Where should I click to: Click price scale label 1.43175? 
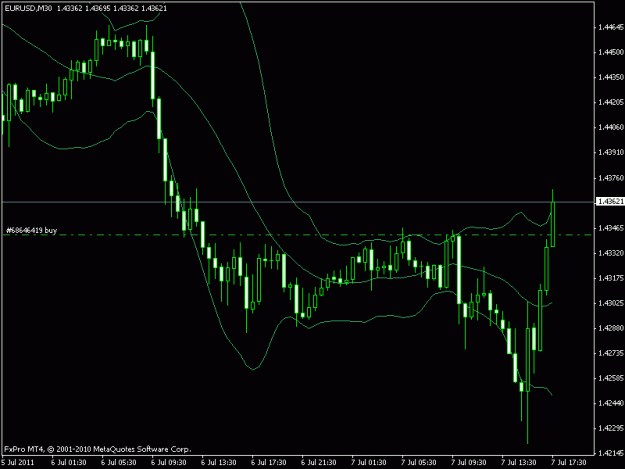(611, 278)
